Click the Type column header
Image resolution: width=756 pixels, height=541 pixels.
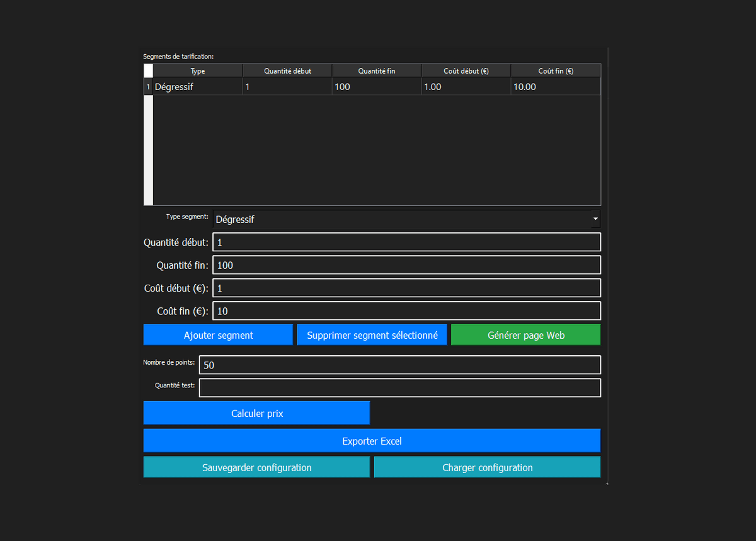click(198, 71)
